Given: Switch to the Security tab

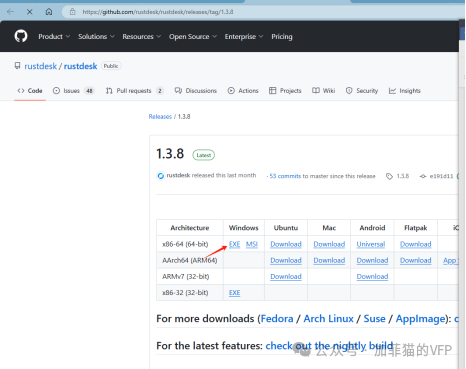Looking at the screenshot, I should click(362, 91).
